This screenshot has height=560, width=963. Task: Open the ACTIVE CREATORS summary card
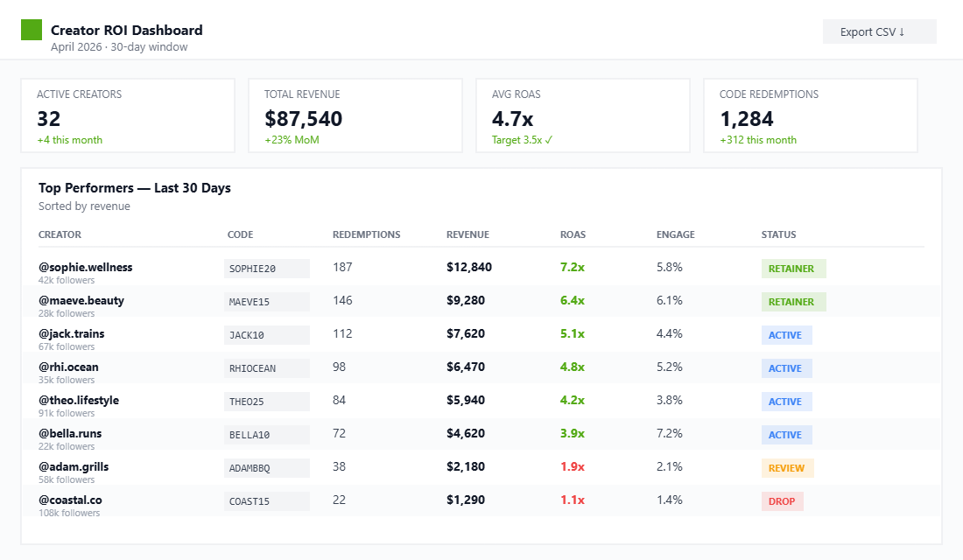128,115
